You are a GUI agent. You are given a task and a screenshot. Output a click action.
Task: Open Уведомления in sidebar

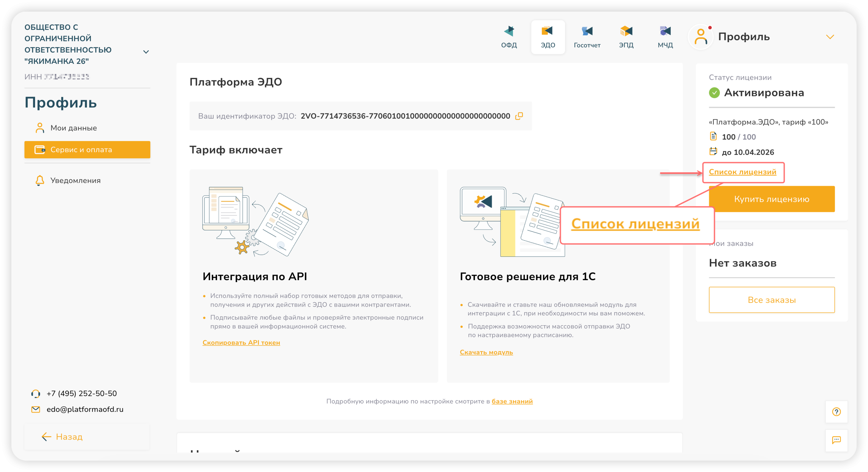75,180
